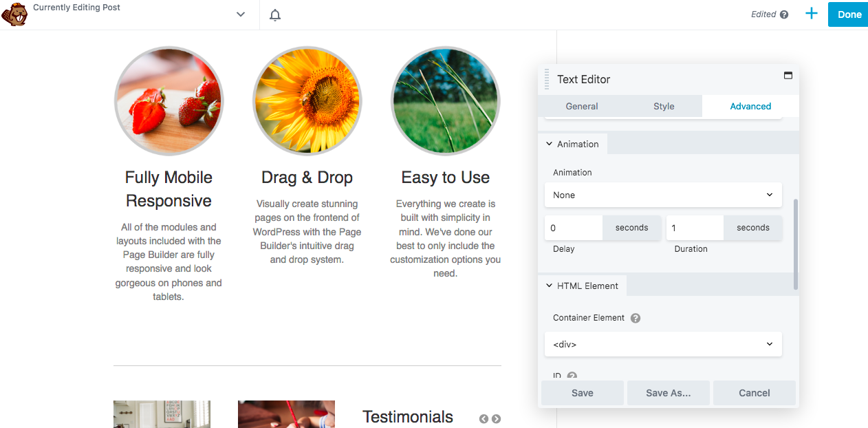The height and width of the screenshot is (428, 868).
Task: Open the Container Element div dropdown
Action: click(663, 344)
